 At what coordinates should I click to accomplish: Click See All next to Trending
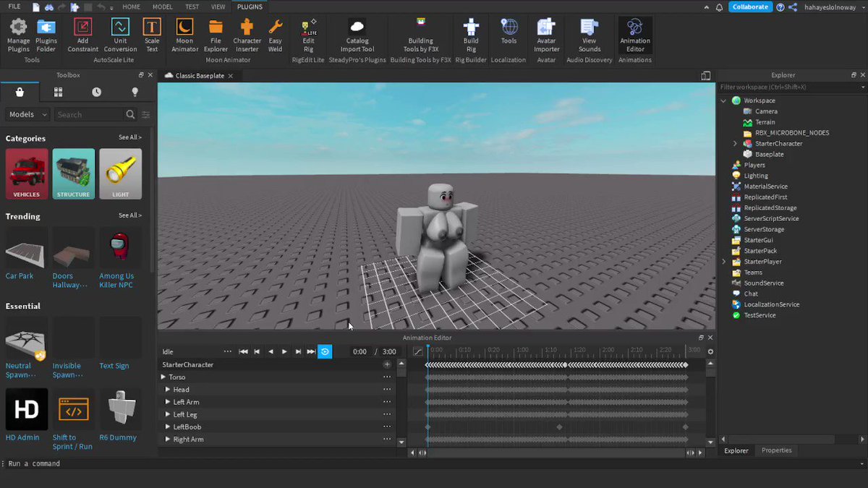tap(130, 215)
